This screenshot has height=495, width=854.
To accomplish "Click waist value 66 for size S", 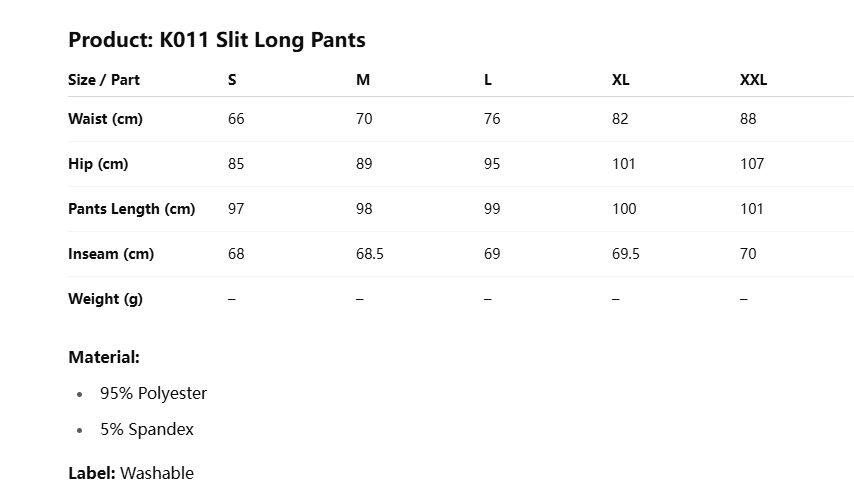I will tap(236, 119).
